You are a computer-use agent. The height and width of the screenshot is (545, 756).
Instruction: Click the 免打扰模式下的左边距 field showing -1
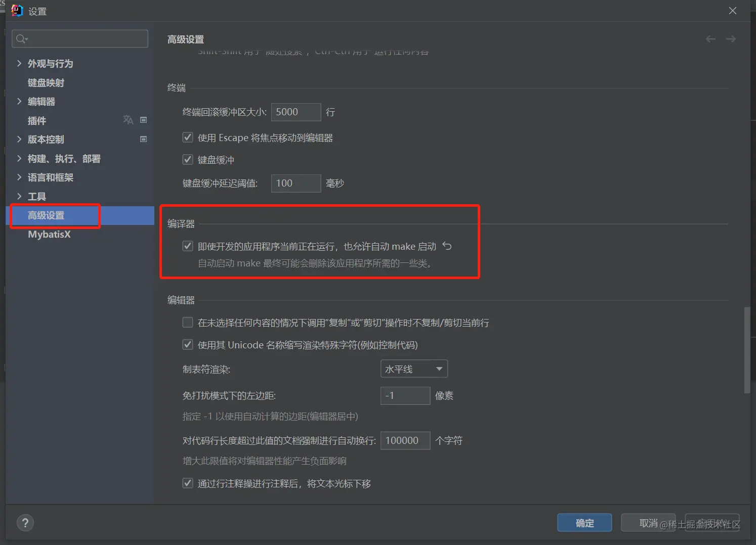[x=405, y=395]
